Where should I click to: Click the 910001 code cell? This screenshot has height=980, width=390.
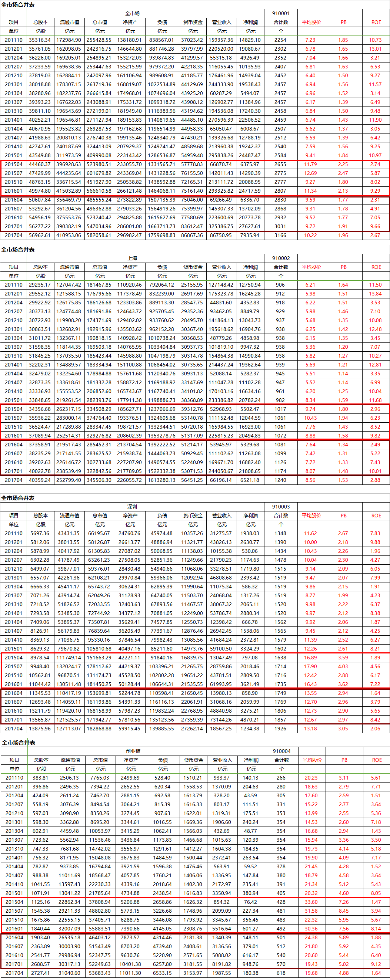[x=281, y=13]
